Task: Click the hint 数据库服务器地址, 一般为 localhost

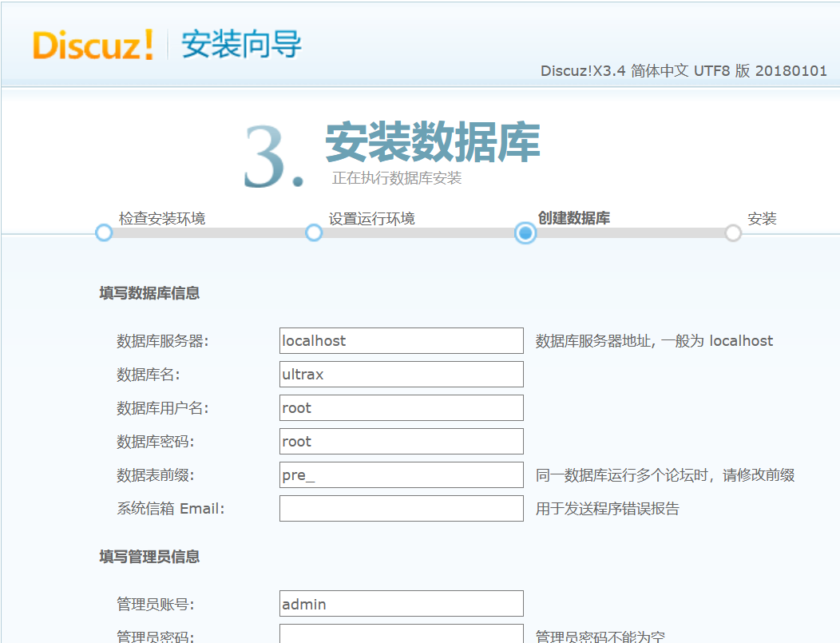Action: tap(654, 341)
